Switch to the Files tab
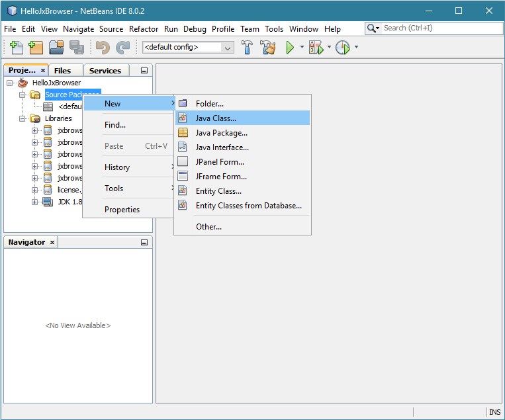Image resolution: width=505 pixels, height=420 pixels. click(66, 71)
